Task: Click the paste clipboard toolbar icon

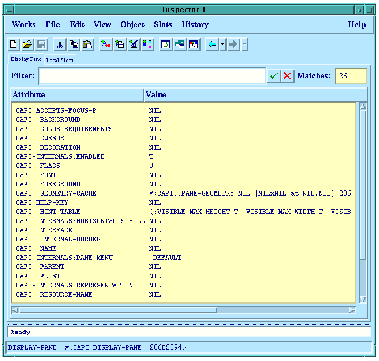Action: (x=87, y=44)
